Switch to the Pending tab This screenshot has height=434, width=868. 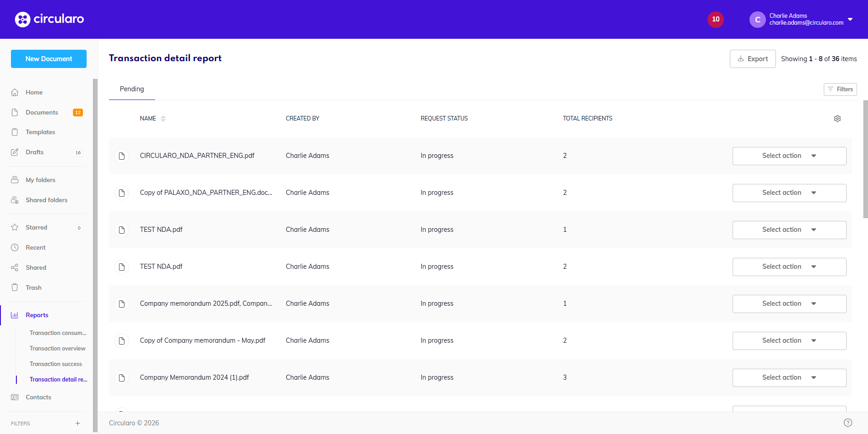132,89
